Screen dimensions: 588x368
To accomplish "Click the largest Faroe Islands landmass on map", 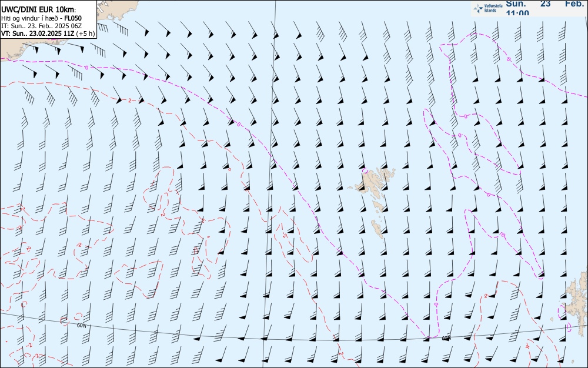I will (371, 181).
